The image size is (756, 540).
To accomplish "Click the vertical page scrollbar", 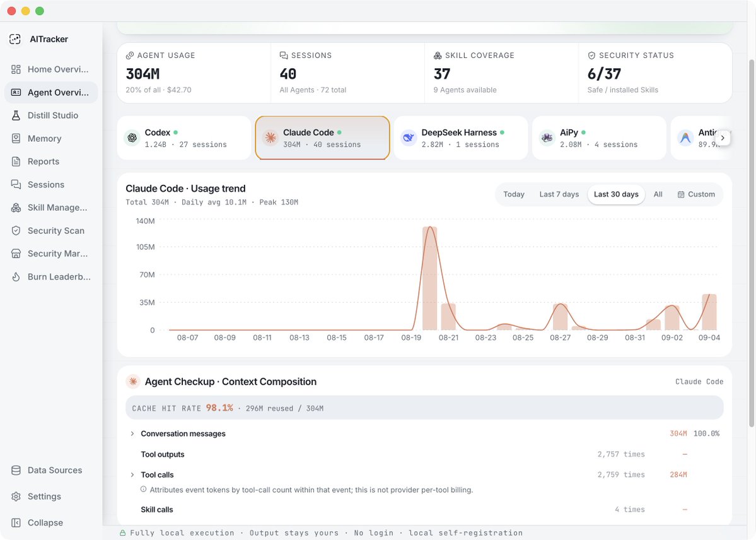I will (x=751, y=244).
